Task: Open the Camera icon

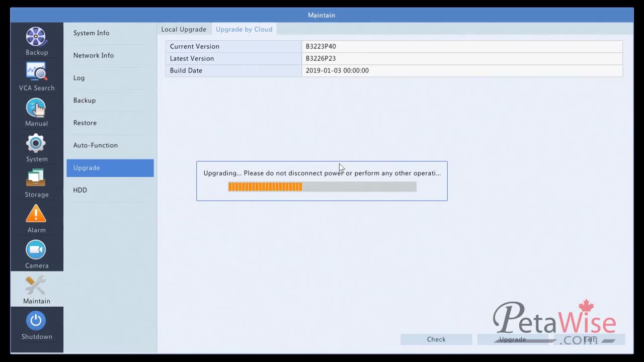Action: 36,250
